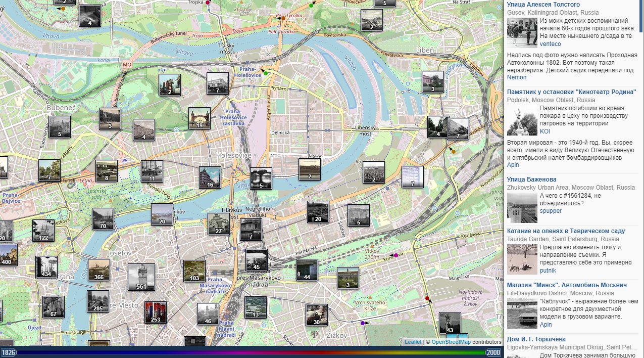
Task: Open user spupper's profile link
Action: pos(551,211)
